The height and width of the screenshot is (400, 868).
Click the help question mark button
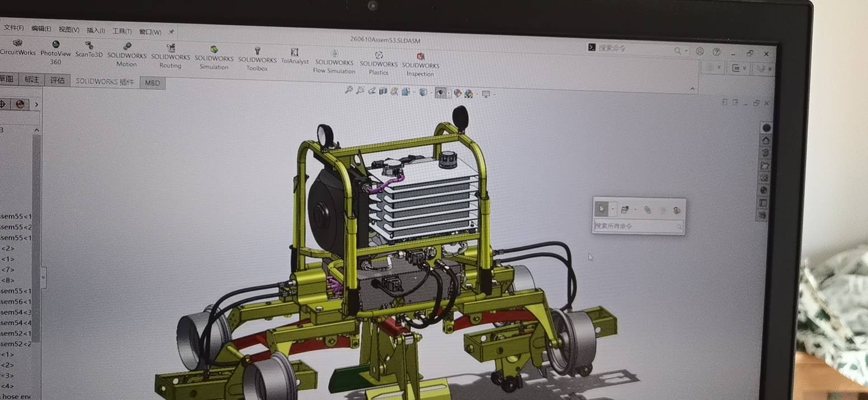click(716, 52)
